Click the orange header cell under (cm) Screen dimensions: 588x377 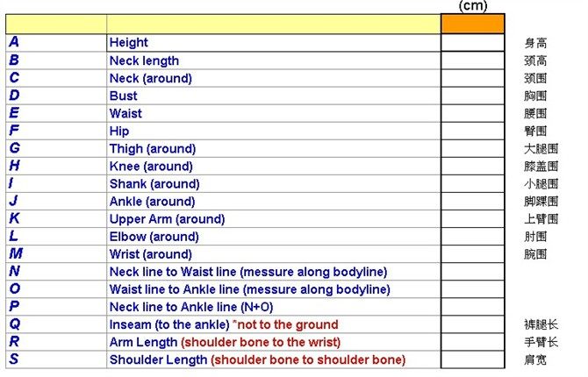[473, 24]
